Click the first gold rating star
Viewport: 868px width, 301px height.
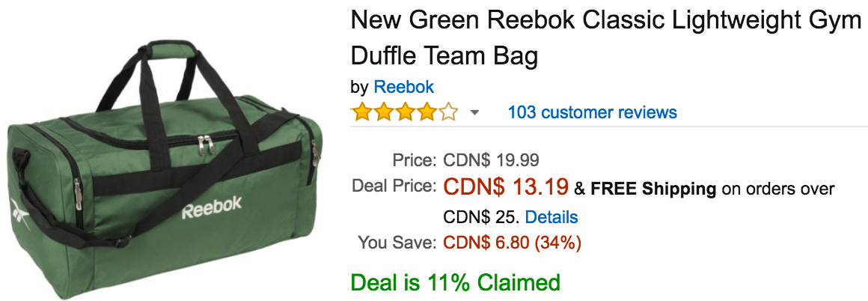[361, 112]
